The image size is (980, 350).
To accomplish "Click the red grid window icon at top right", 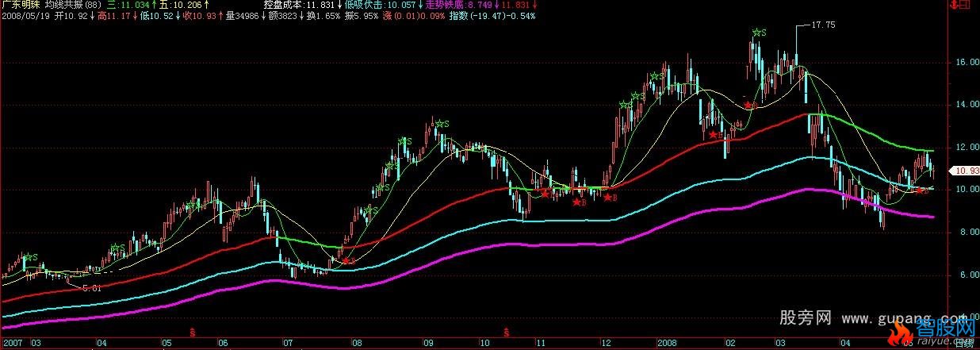I will tap(965, 6).
